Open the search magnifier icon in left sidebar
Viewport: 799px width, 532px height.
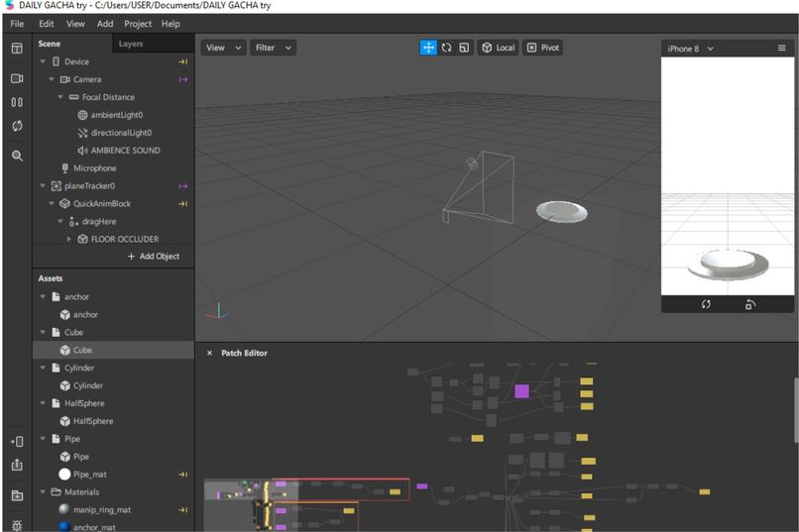(x=17, y=156)
